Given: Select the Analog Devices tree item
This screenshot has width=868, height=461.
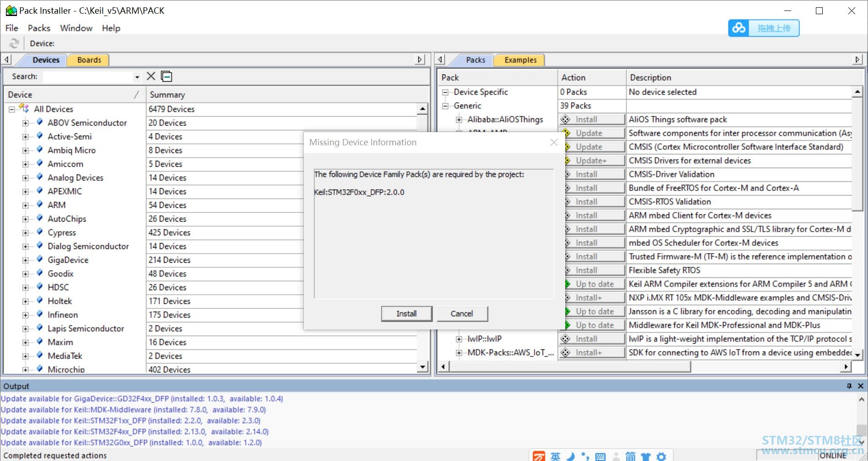Looking at the screenshot, I should (x=75, y=178).
